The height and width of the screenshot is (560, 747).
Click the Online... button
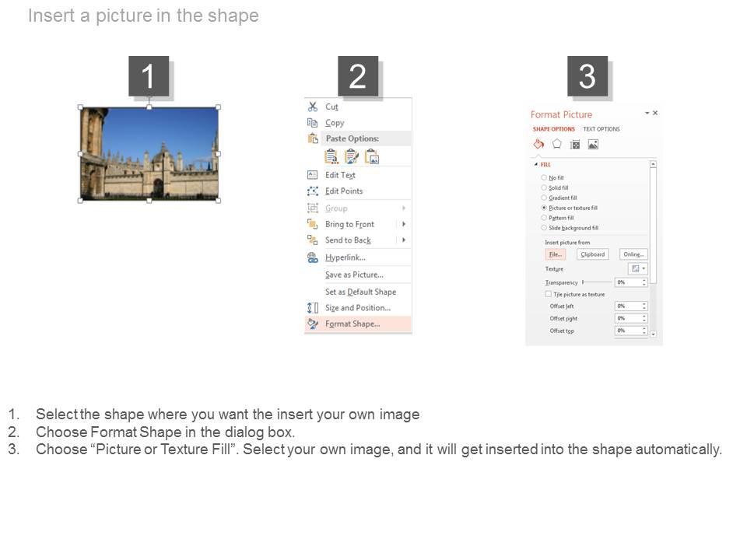(x=633, y=254)
